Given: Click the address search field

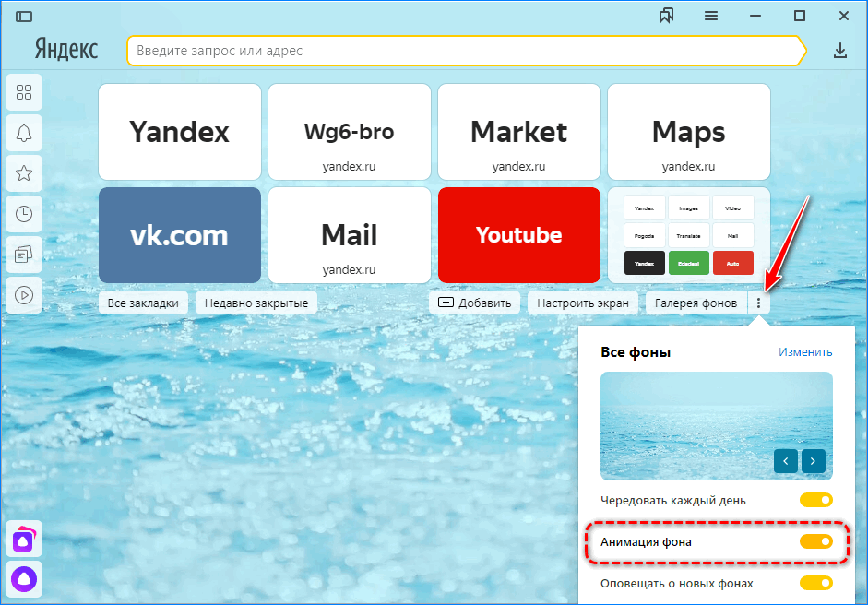Looking at the screenshot, I should pyautogui.click(x=461, y=51).
